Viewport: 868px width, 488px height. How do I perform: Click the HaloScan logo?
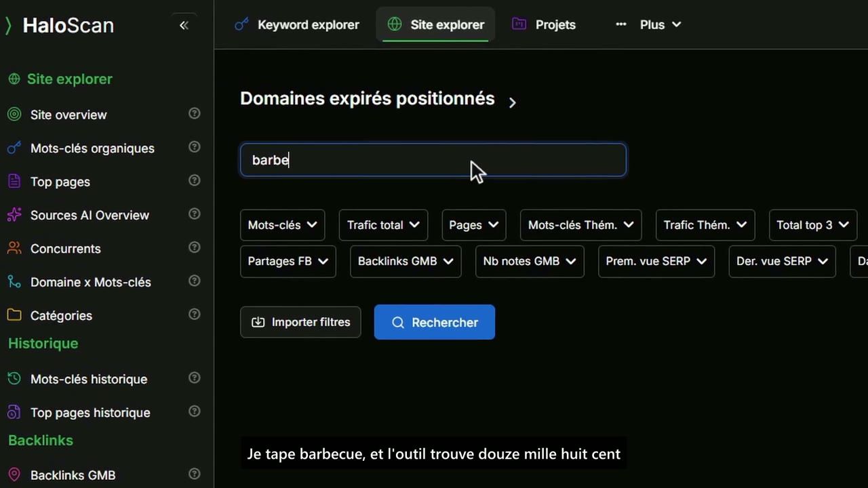pyautogui.click(x=60, y=26)
